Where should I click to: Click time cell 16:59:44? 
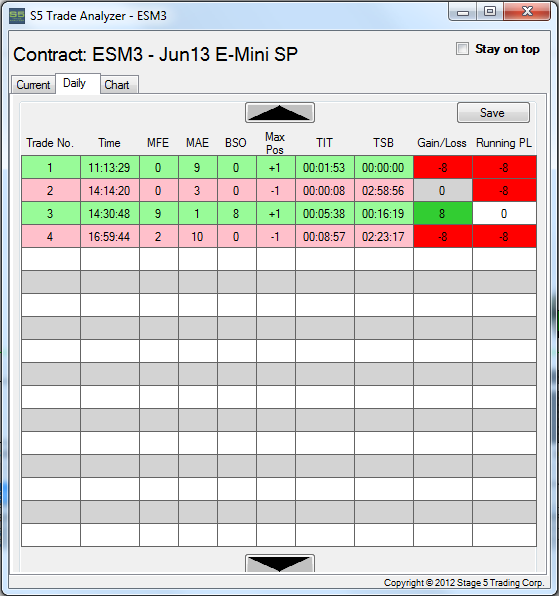pyautogui.click(x=109, y=236)
